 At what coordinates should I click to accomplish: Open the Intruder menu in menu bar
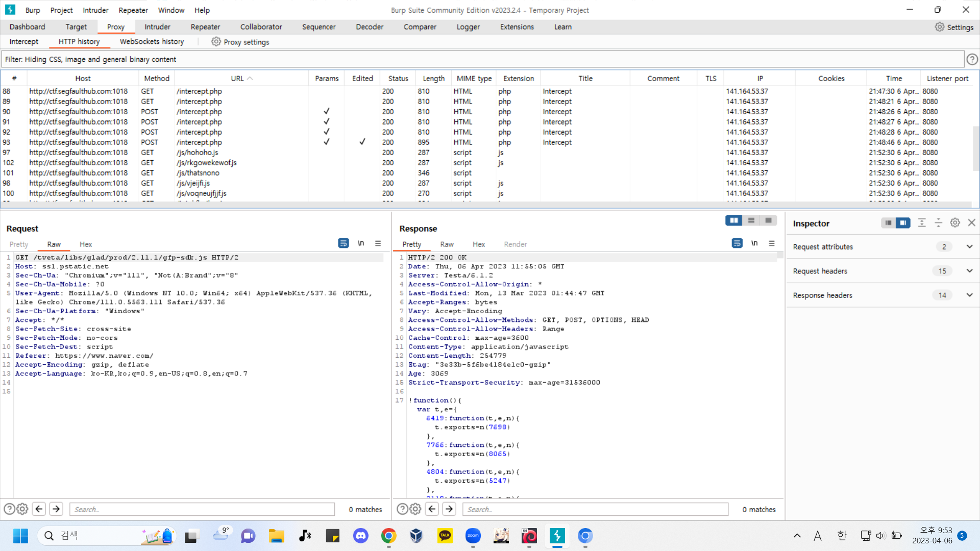coord(95,10)
